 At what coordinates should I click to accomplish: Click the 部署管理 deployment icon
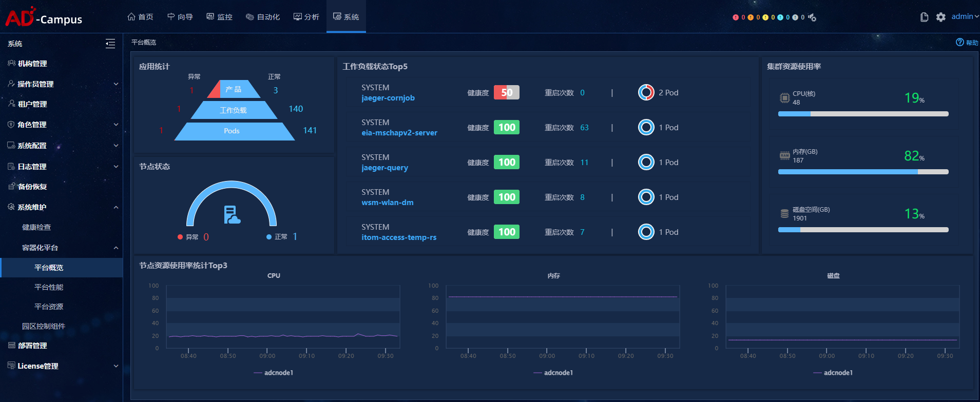click(x=11, y=345)
